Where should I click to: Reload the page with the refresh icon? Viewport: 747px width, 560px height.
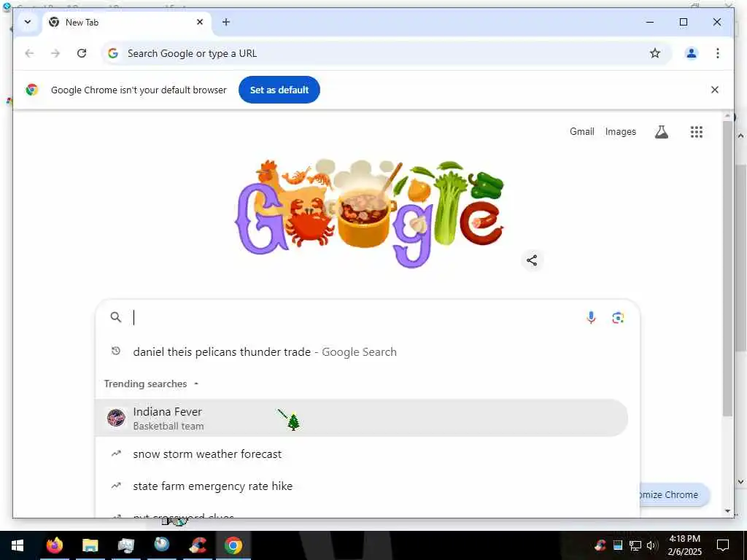[x=82, y=53]
